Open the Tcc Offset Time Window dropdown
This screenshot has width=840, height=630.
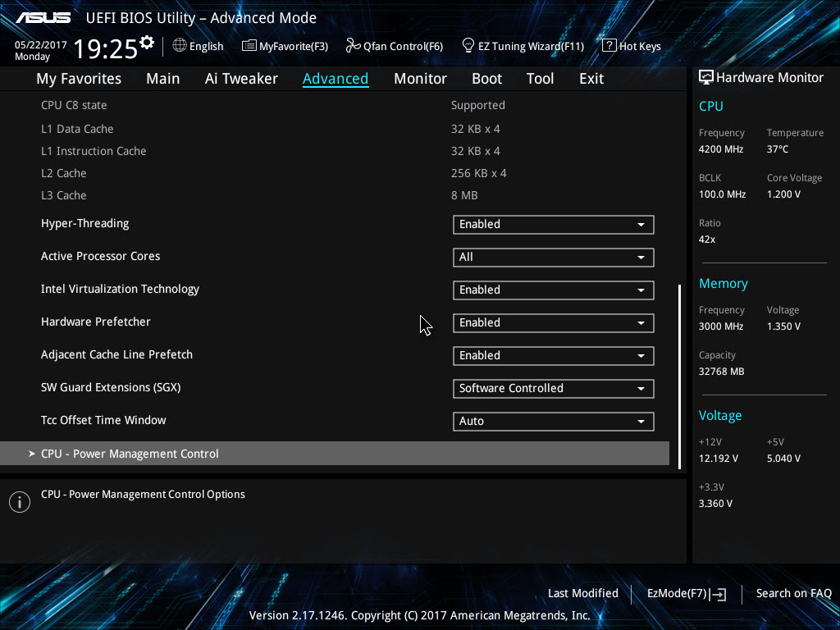554,421
